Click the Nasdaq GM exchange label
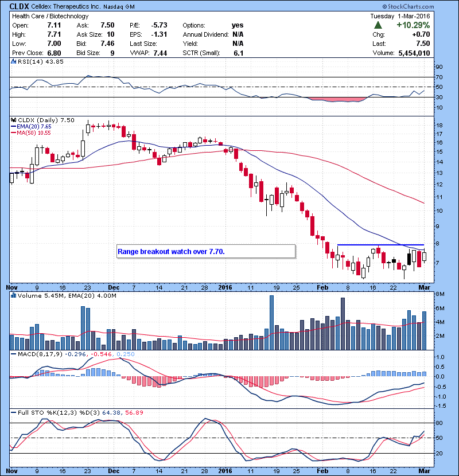This screenshot has height=476, width=459. (x=119, y=7)
